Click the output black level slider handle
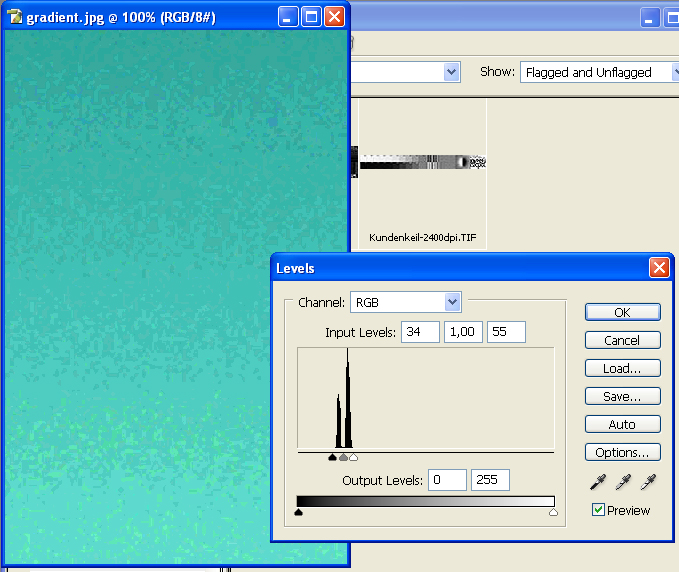The width and height of the screenshot is (679, 572). pyautogui.click(x=298, y=513)
